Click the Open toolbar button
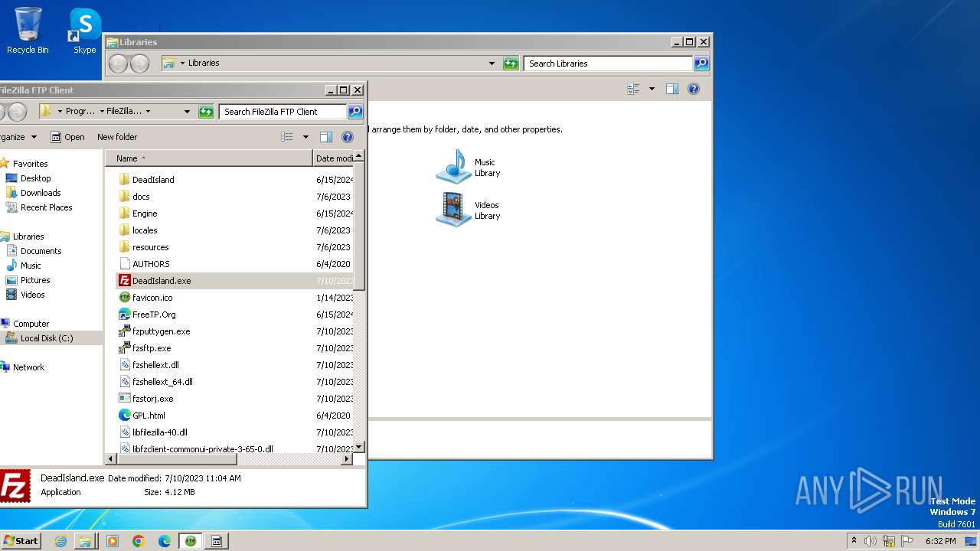This screenshot has width=980, height=551. pyautogui.click(x=67, y=137)
